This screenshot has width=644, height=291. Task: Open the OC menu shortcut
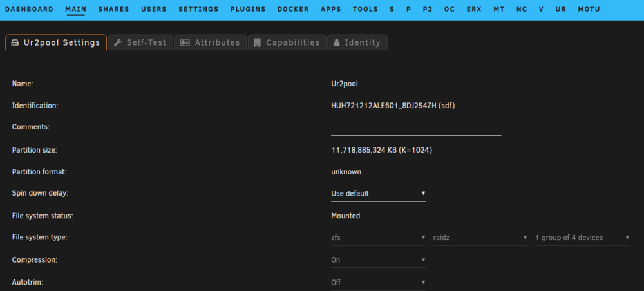point(450,9)
